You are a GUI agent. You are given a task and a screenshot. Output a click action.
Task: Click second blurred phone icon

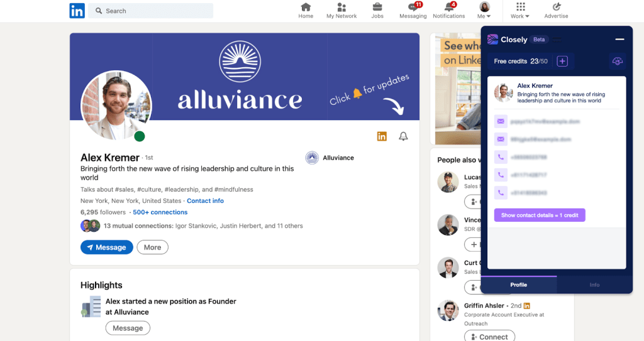point(501,175)
